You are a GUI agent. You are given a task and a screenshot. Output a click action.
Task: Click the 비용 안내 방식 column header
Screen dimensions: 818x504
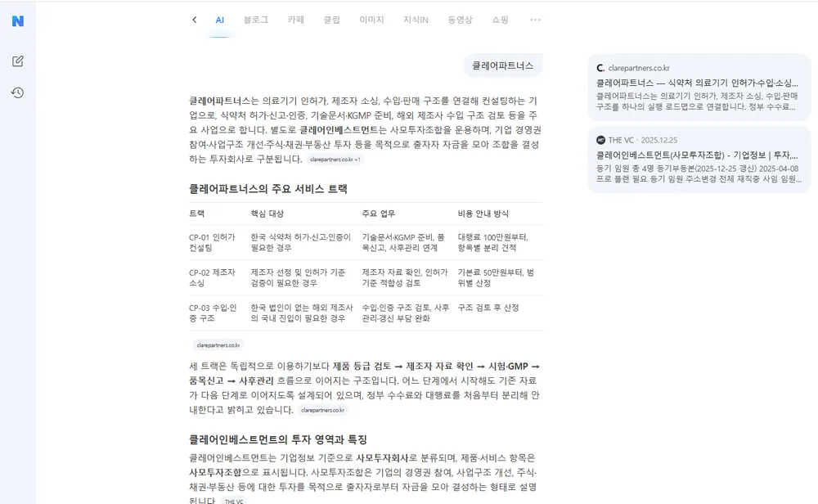coord(483,214)
